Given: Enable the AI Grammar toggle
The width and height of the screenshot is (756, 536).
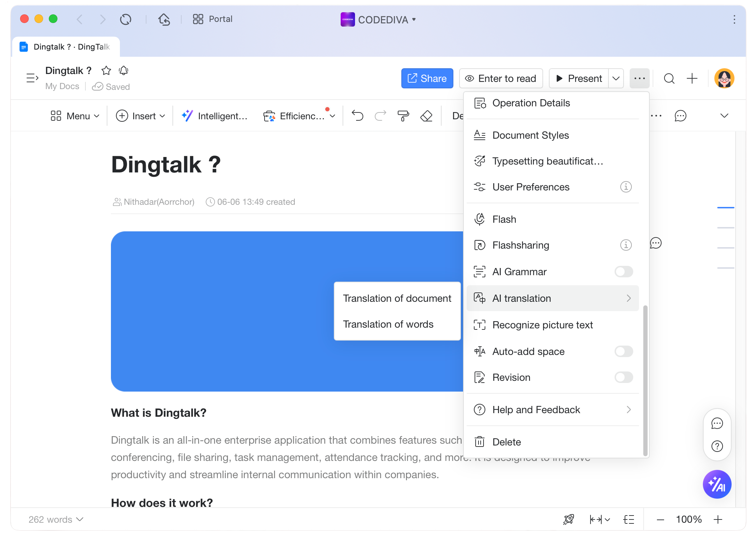Looking at the screenshot, I should [624, 272].
